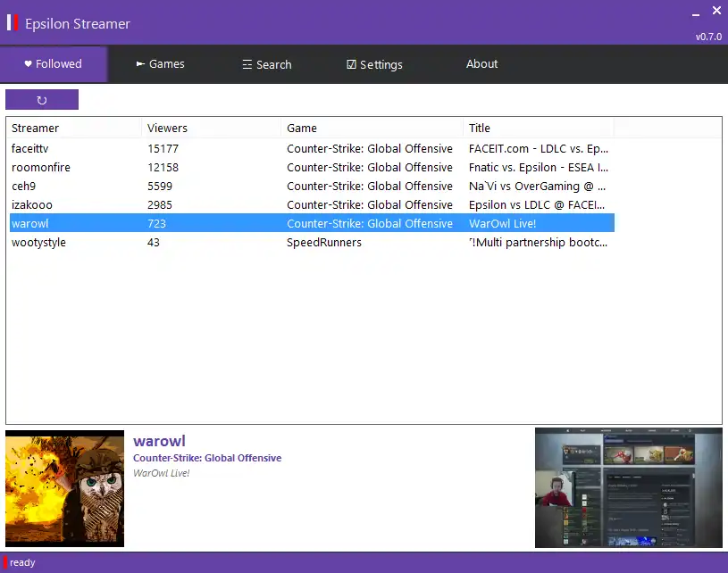
Task: Click viewer count 2985
Action: coord(160,204)
